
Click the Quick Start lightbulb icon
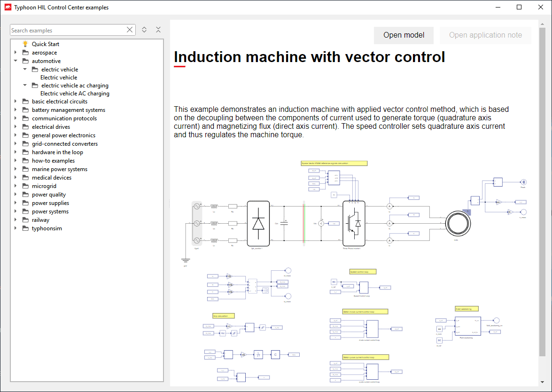(x=25, y=44)
